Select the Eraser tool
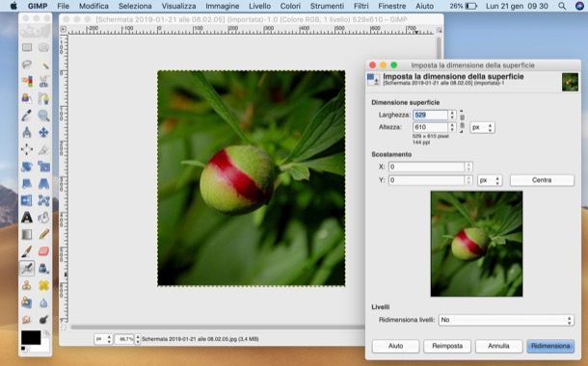Image resolution: width=588 pixels, height=366 pixels. tap(43, 251)
